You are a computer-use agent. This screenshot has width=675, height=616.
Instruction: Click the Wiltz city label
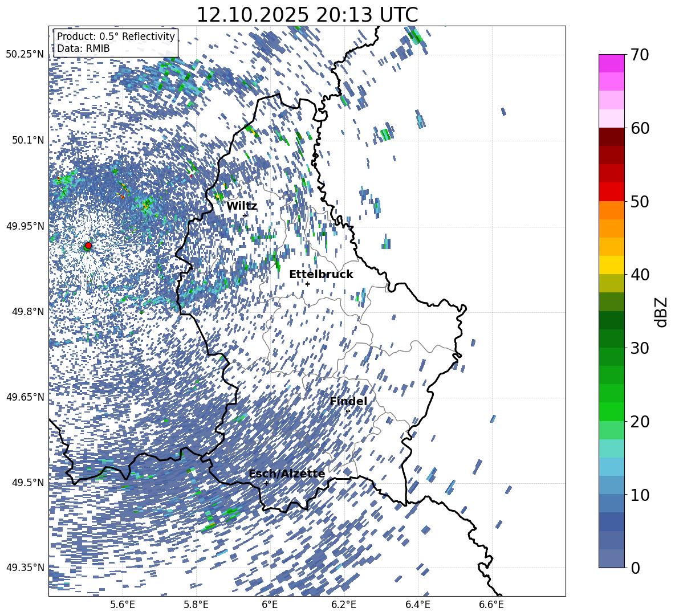[x=242, y=206]
